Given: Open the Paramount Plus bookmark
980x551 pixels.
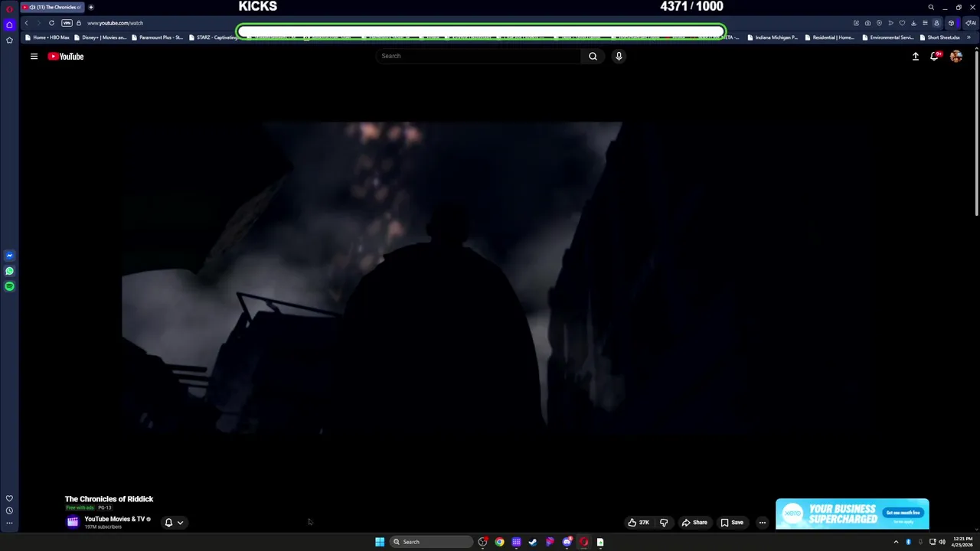Looking at the screenshot, I should click(157, 37).
